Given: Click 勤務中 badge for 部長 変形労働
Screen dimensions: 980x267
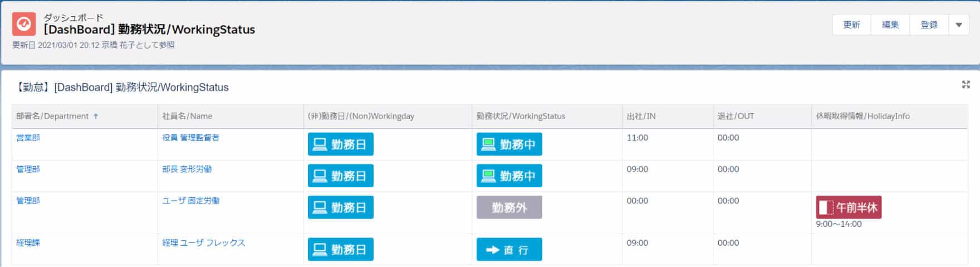Looking at the screenshot, I should coord(509,176).
